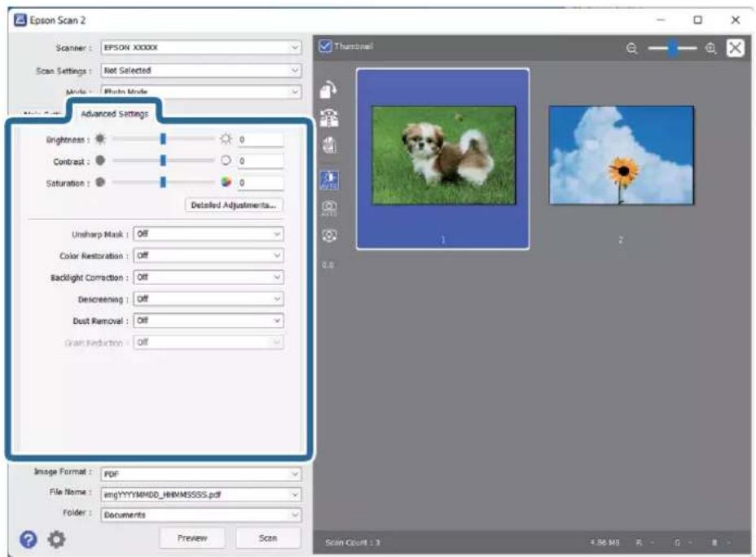Open the Mode dropdown showing Photo Mode
The height and width of the screenshot is (557, 756).
(x=200, y=91)
